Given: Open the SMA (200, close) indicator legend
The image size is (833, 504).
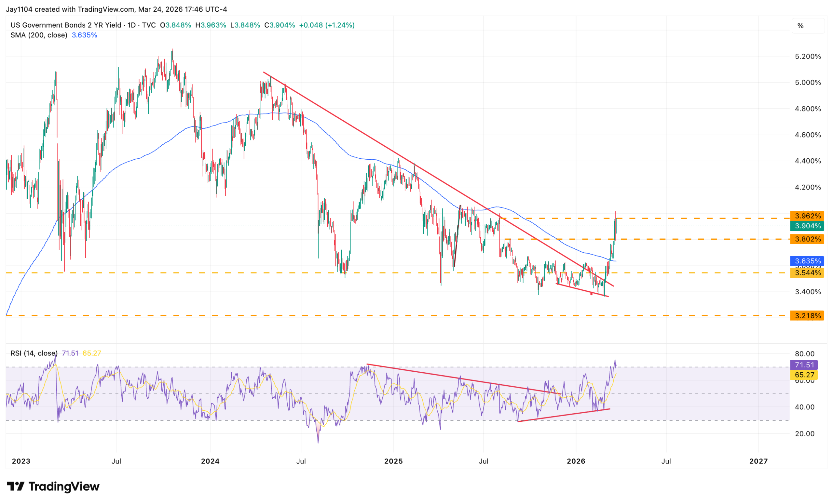Looking at the screenshot, I should click(x=39, y=35).
